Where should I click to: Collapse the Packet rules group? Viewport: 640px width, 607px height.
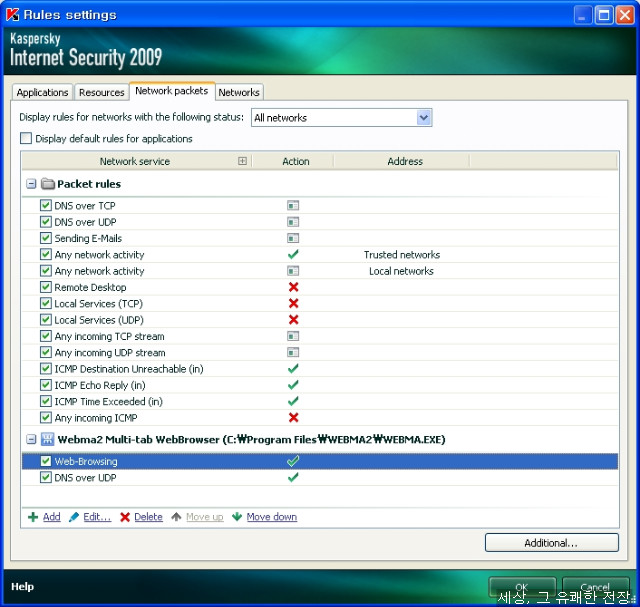(31, 184)
